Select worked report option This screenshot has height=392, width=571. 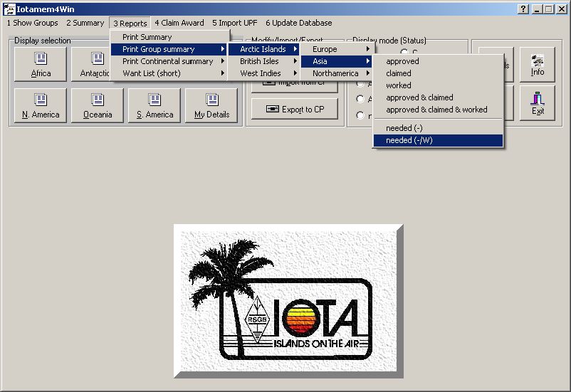[438, 85]
